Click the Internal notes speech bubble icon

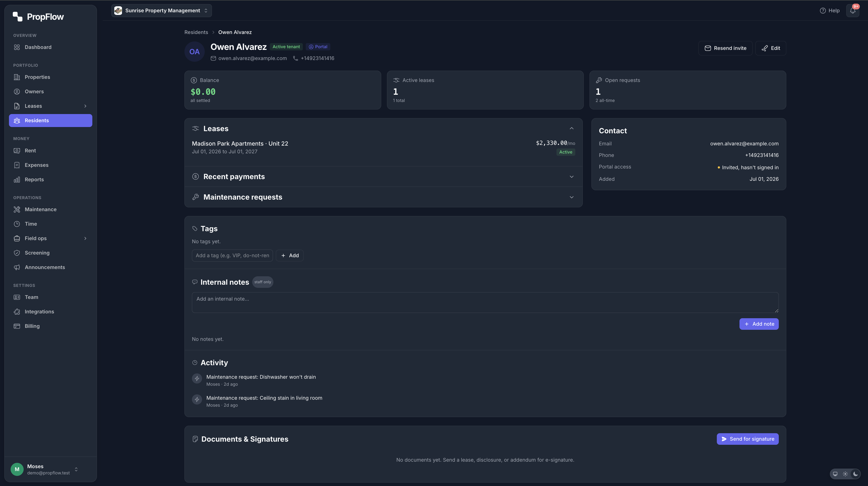(x=195, y=282)
